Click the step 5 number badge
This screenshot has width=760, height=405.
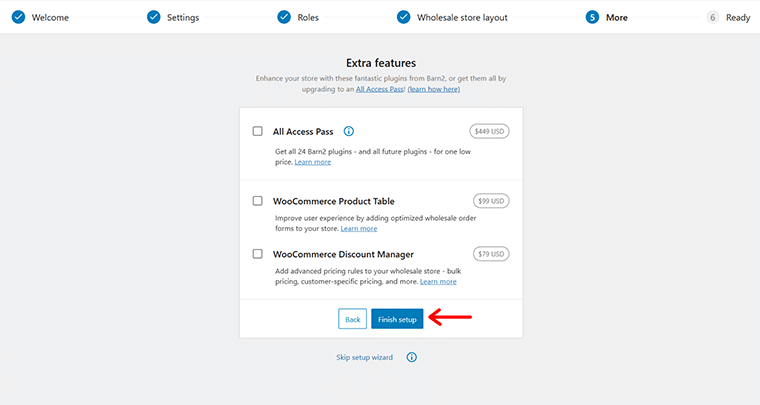[592, 17]
